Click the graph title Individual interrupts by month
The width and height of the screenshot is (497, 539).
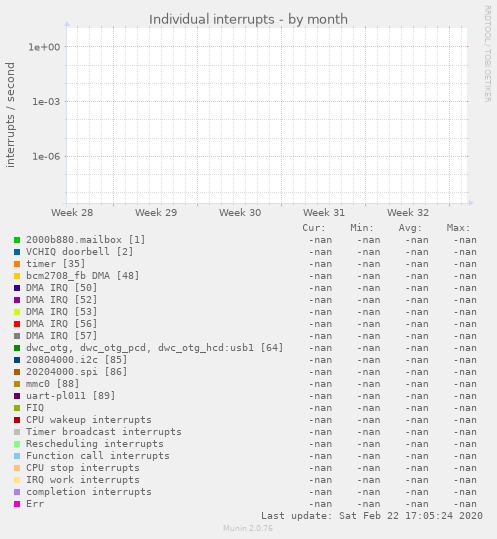click(248, 19)
